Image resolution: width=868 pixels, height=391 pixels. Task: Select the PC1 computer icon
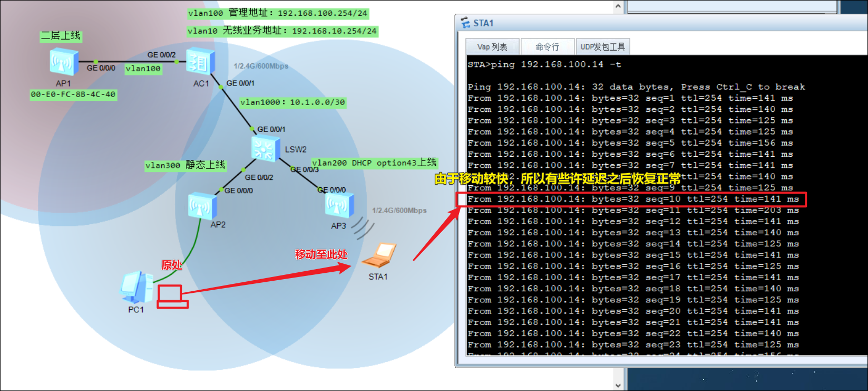click(x=136, y=287)
